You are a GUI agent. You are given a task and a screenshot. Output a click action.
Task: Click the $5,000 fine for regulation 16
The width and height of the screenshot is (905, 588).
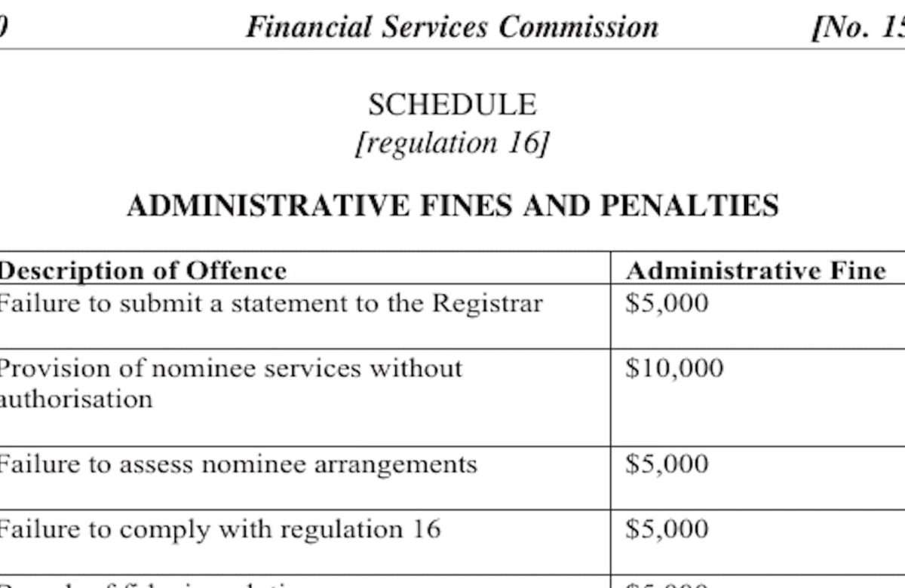667,529
